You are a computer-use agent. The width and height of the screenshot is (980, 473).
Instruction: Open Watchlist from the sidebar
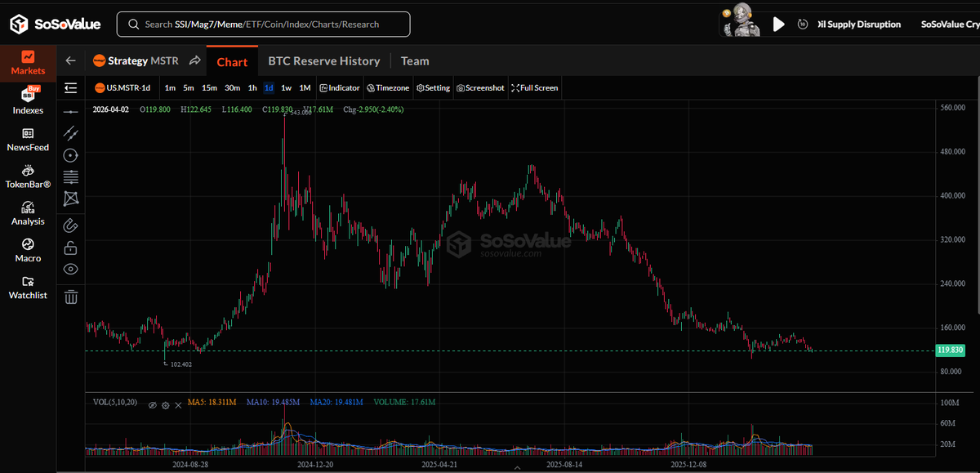click(x=28, y=287)
